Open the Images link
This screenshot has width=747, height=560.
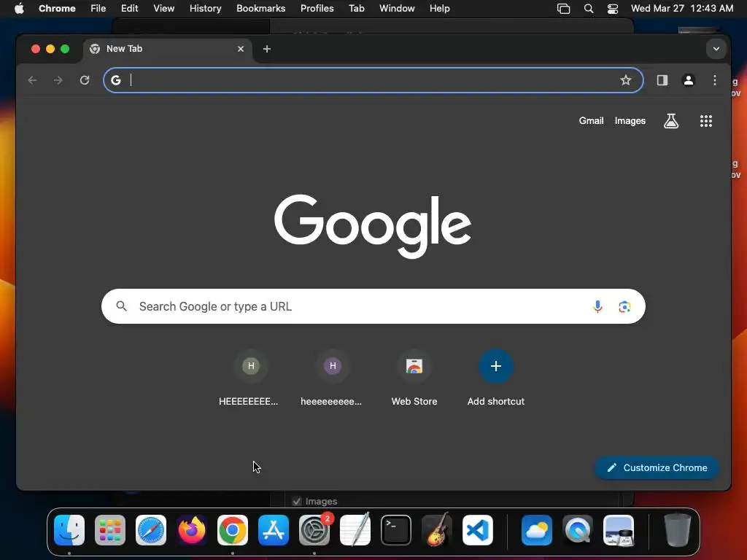[x=630, y=121]
